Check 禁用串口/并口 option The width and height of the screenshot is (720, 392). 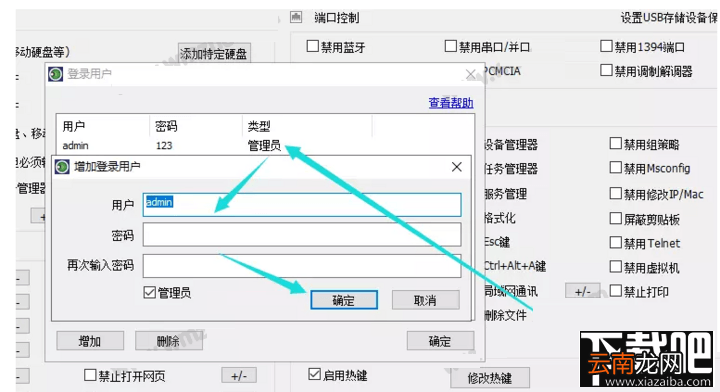click(x=451, y=46)
